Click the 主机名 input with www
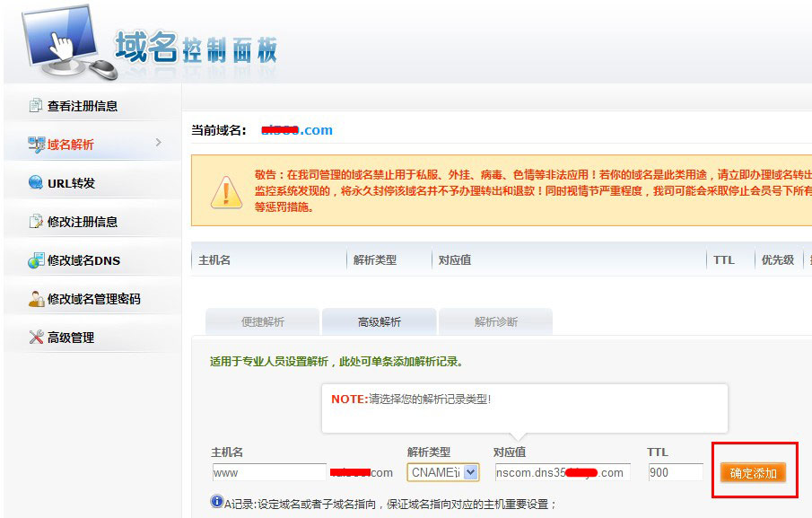Viewport: 812px width, 518px height. click(269, 472)
